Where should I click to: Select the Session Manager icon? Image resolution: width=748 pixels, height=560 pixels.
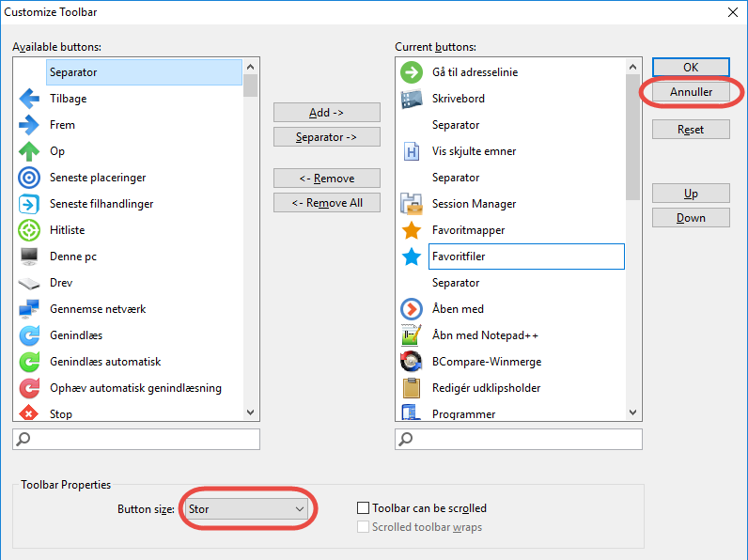(x=412, y=204)
